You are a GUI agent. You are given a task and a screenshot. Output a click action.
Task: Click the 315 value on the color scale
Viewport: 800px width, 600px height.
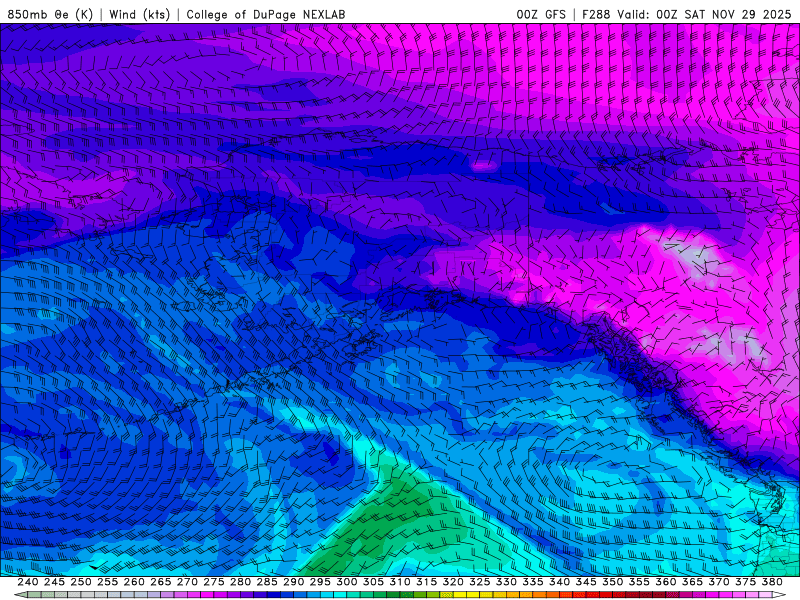point(426,582)
